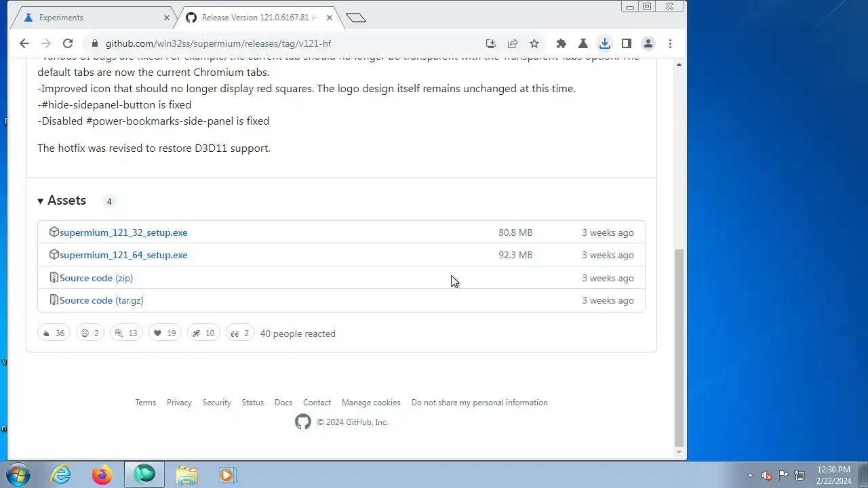Viewport: 868px width, 488px height.
Task: Toggle the heart reaction with 19
Action: click(x=165, y=333)
